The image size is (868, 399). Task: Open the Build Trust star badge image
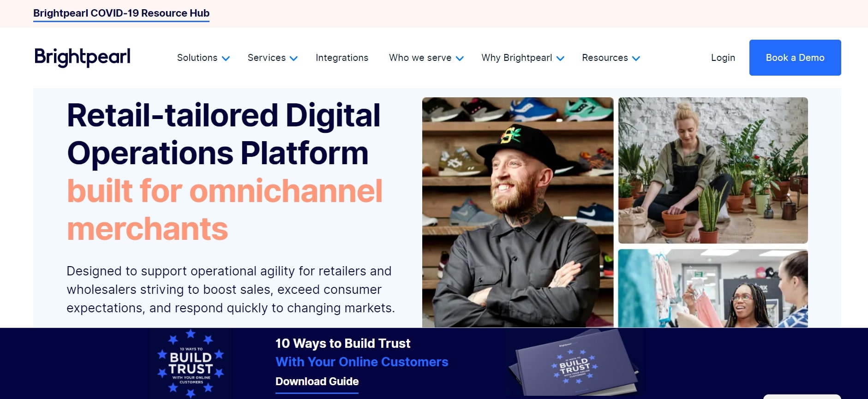click(191, 363)
